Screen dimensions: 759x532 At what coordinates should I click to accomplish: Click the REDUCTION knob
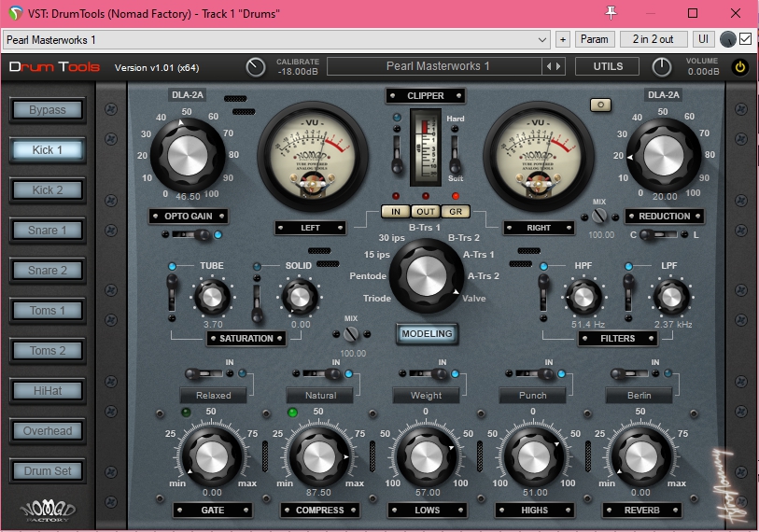point(663,155)
